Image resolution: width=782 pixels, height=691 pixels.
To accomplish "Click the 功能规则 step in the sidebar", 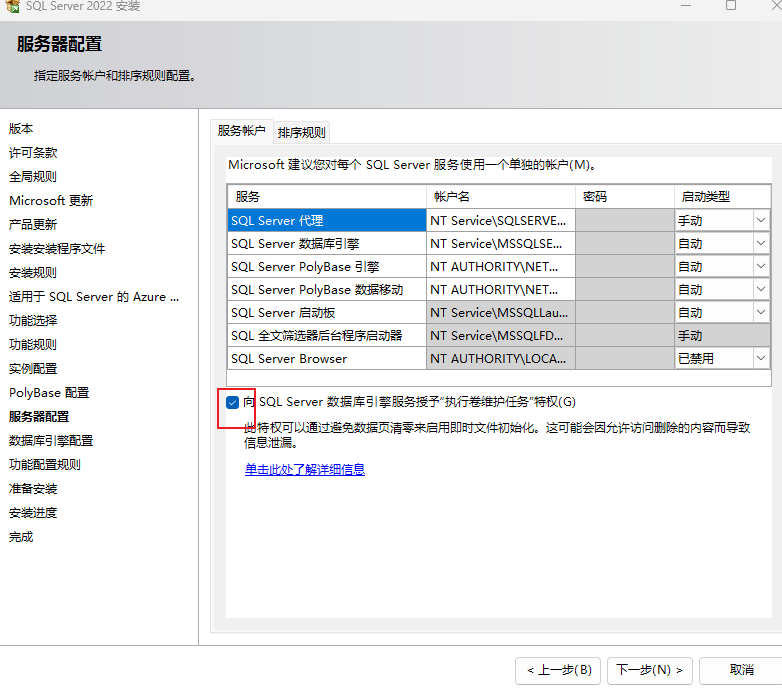I will [33, 345].
